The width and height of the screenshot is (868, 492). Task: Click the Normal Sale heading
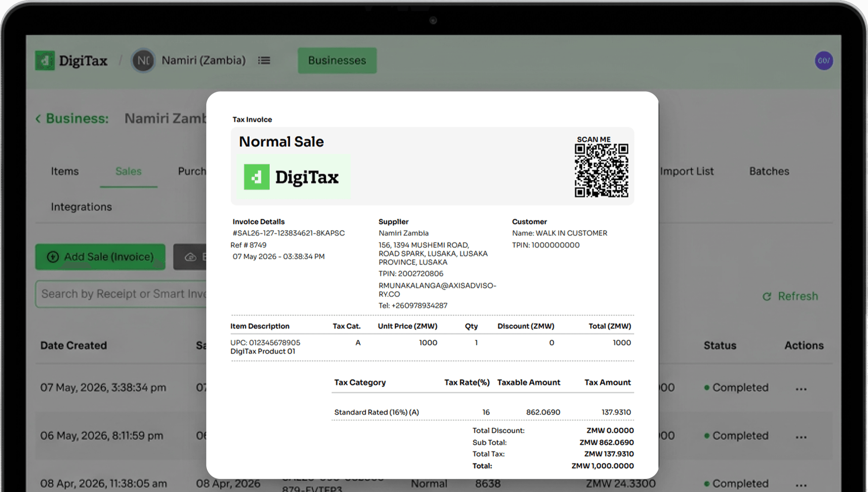(281, 142)
